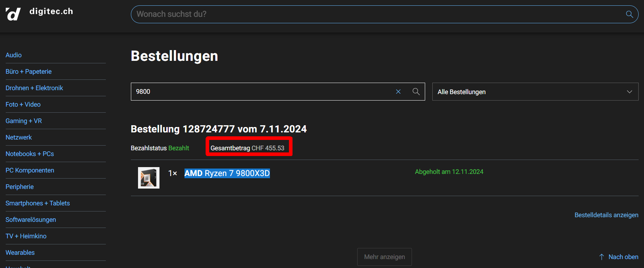
Task: Click the Mehr anzeigen button
Action: tap(384, 257)
